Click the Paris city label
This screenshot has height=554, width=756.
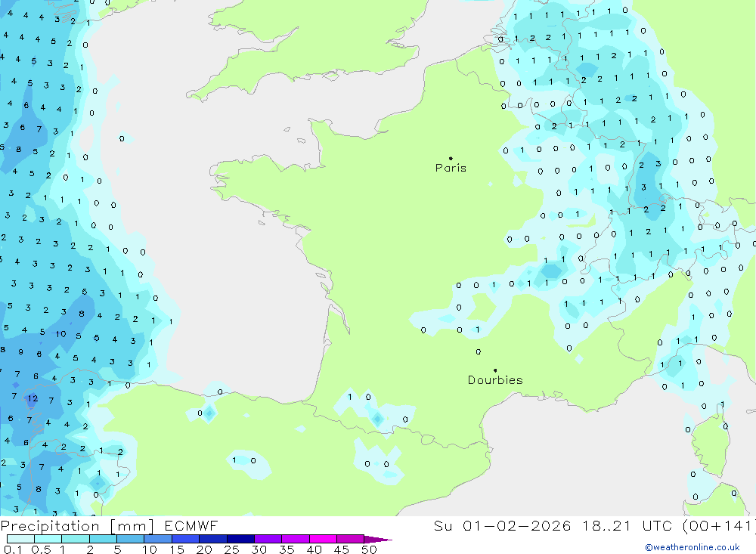pos(451,168)
